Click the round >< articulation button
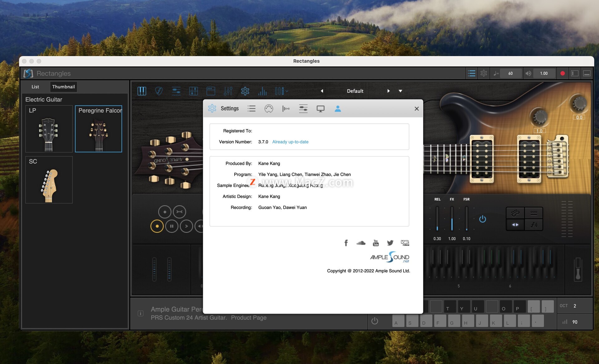 (x=179, y=212)
